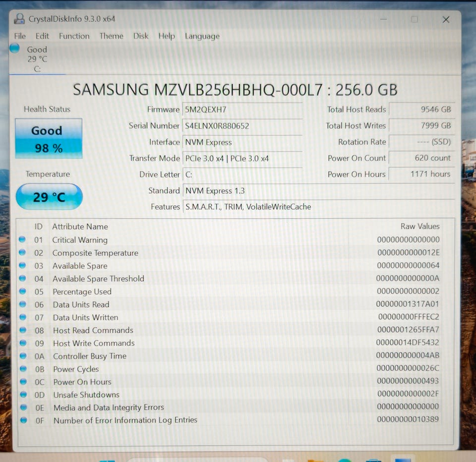Select the Power Cycles attribute name
The height and width of the screenshot is (462, 476).
click(76, 369)
